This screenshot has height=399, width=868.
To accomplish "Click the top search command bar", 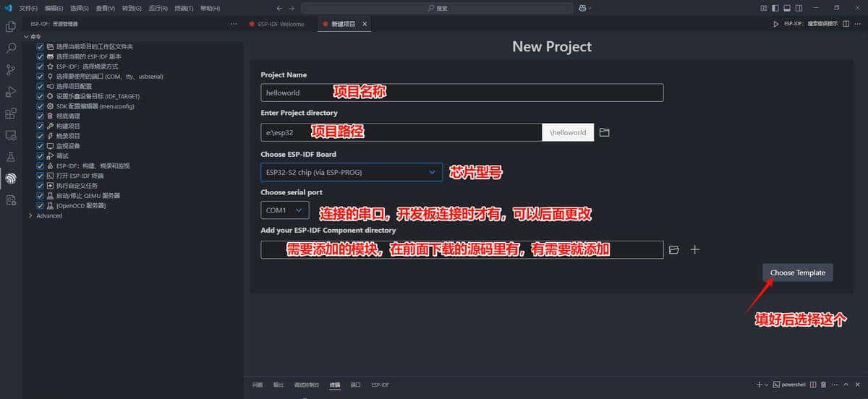I will click(x=437, y=8).
